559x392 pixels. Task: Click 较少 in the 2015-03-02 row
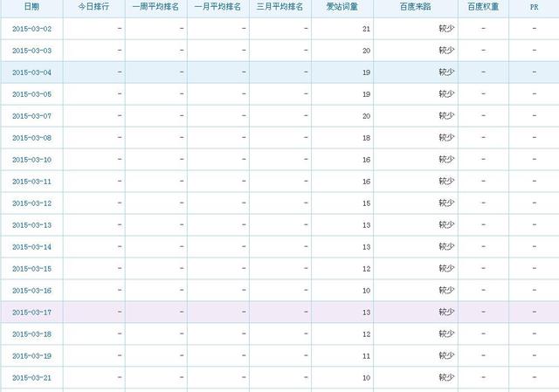click(446, 29)
